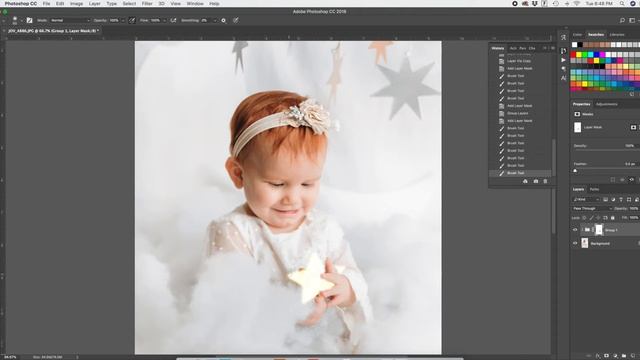The image size is (640, 360).
Task: Open the Filter menu
Action: (147, 4)
